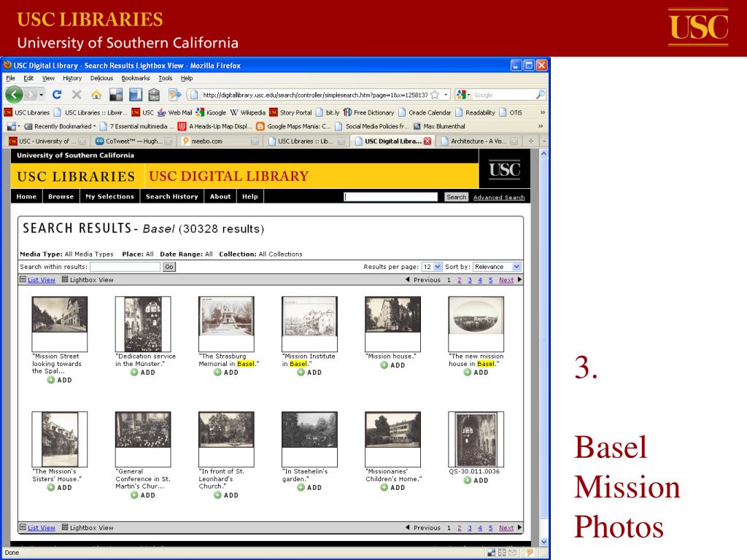The image size is (747, 560).
Task: Open the Max Blumenthal bookmark
Action: click(438, 126)
